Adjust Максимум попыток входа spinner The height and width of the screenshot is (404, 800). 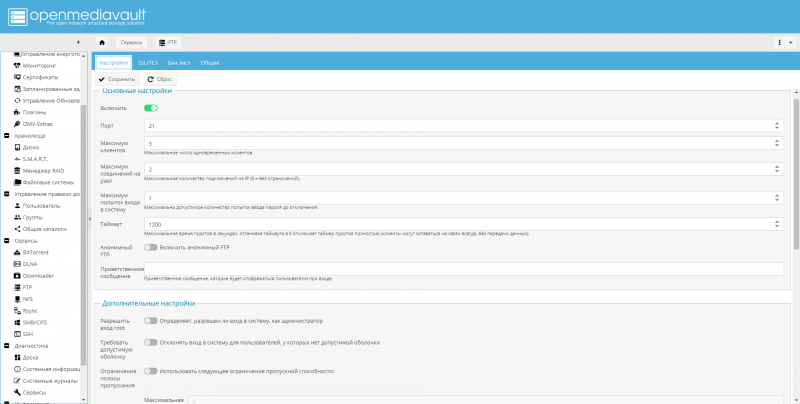(x=777, y=197)
